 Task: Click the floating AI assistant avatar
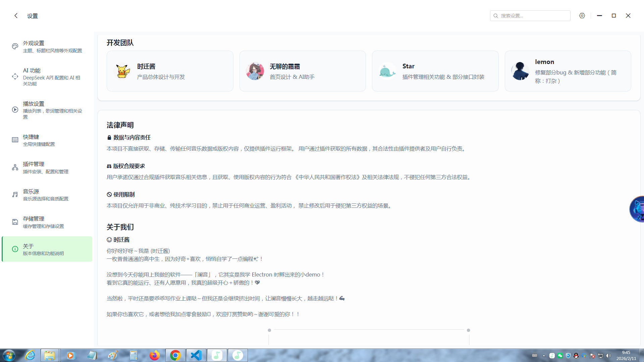637,209
